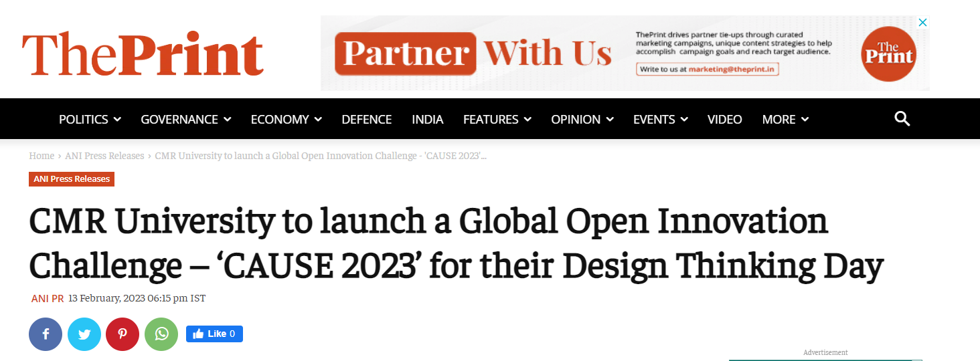Click the round ThePrint badge in ad
The image size is (980, 361).
888,53
